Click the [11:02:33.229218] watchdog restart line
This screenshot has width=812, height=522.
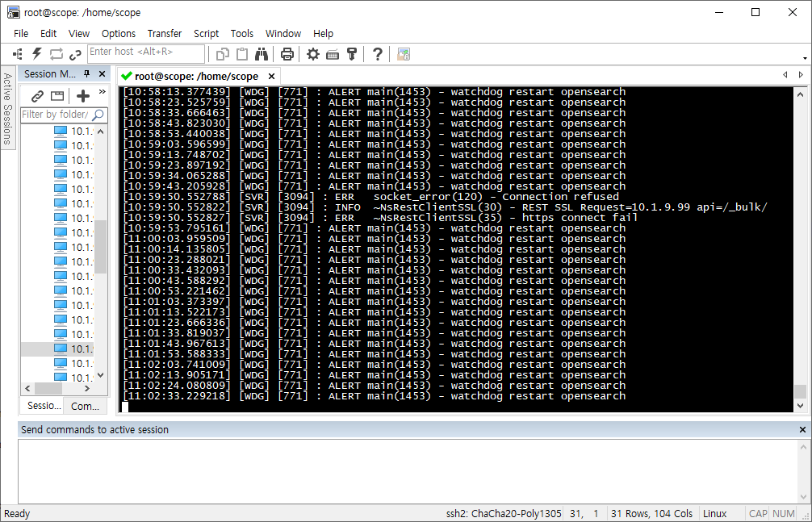pyautogui.click(x=374, y=396)
